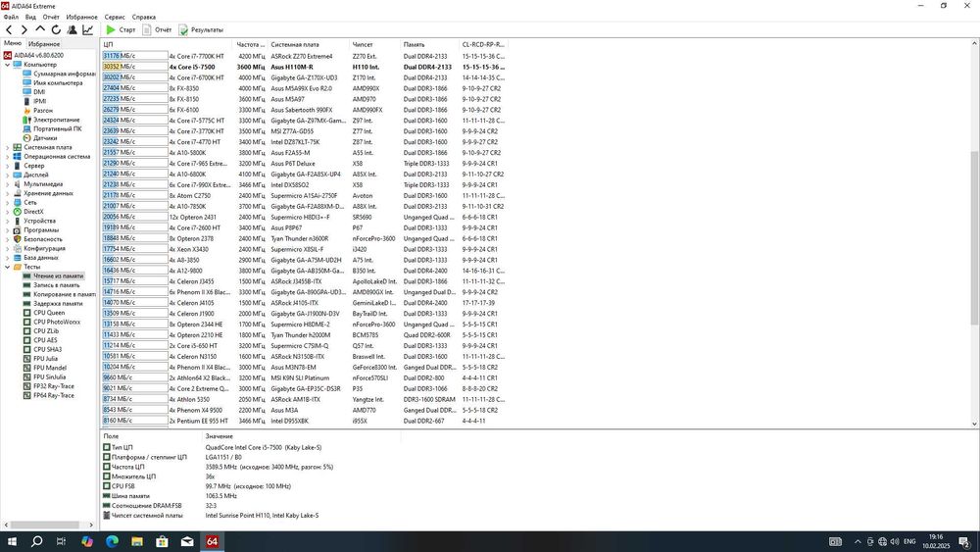Click the results list scroll-down arrow
980x552 pixels.
(x=974, y=424)
